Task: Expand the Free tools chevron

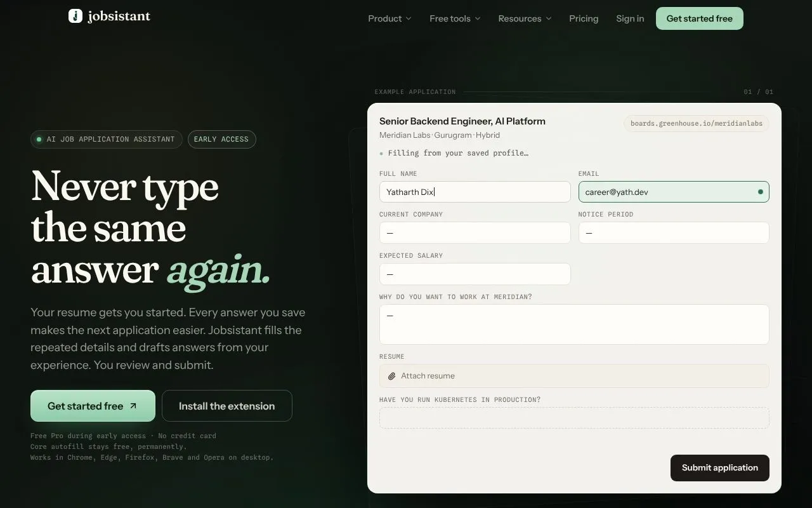Action: (478, 19)
